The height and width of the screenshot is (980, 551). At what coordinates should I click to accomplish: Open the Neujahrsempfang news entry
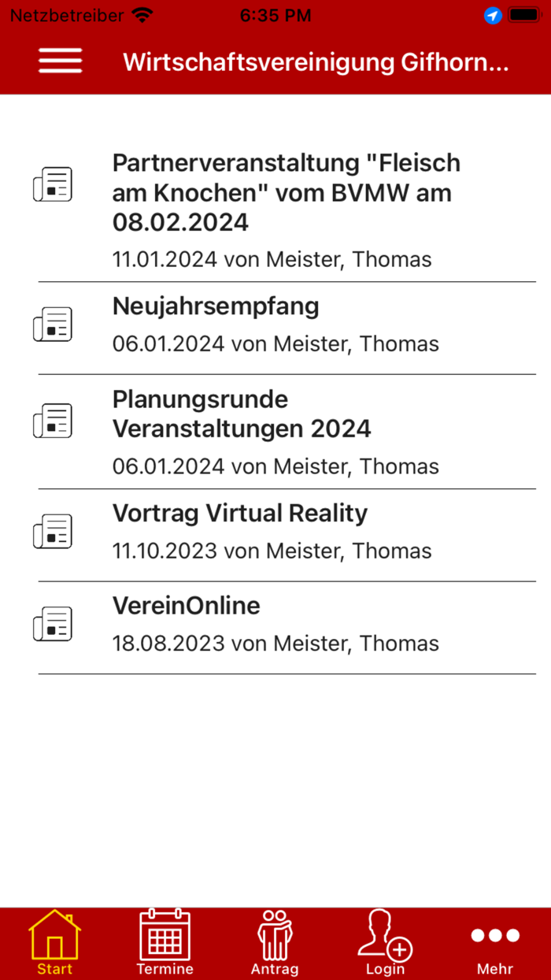click(216, 306)
